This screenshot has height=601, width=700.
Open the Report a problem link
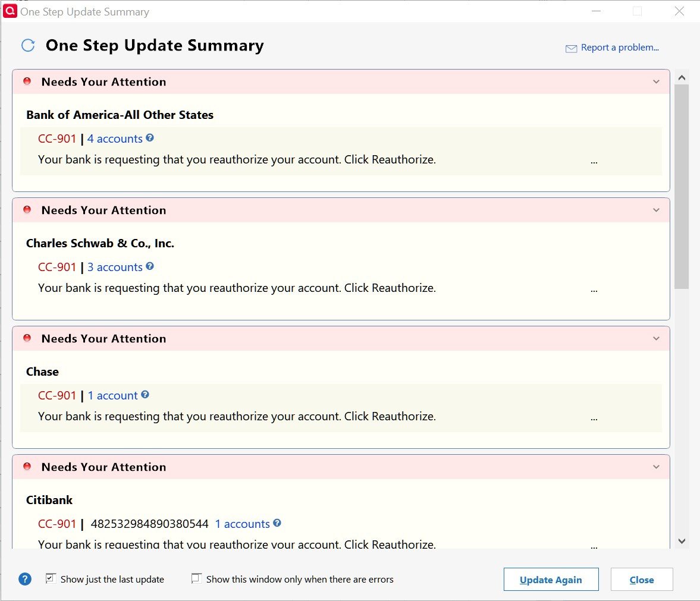click(x=619, y=48)
